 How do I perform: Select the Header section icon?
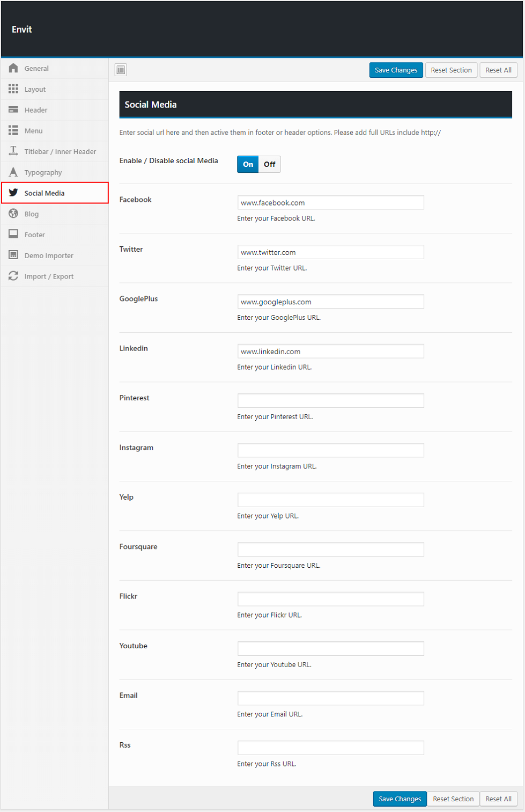(x=13, y=109)
